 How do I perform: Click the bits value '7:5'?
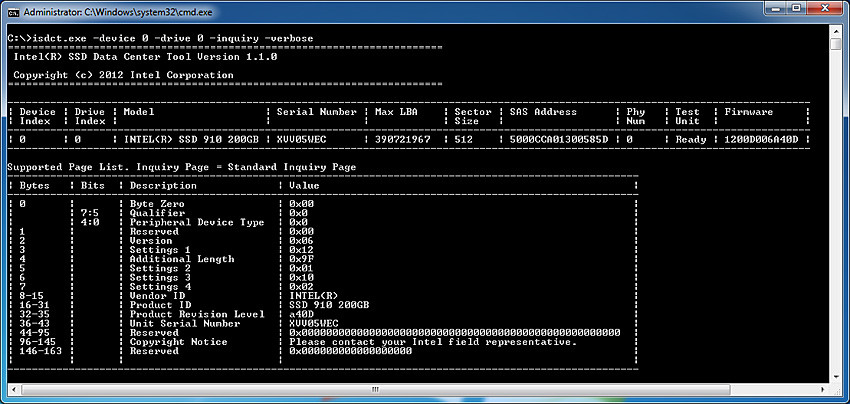click(90, 213)
